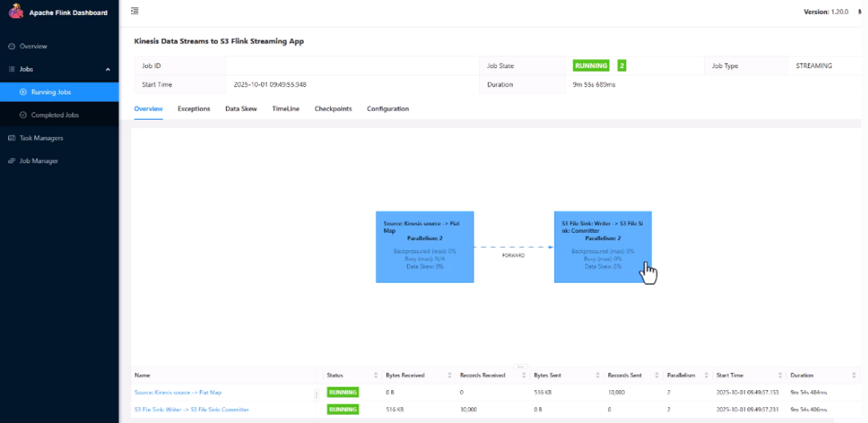Screen dimensions: 868x423
Task: Switch to the Data Skew tab
Action: tap(241, 109)
